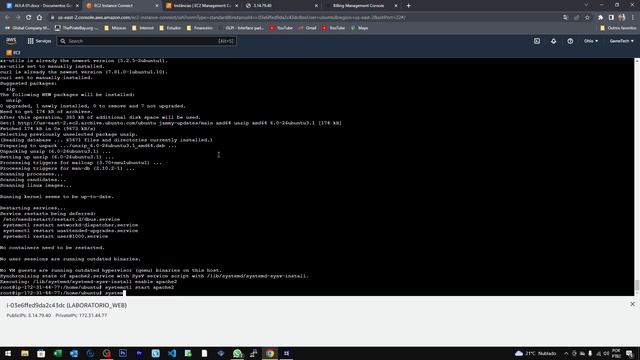640x360 pixels.
Task: Open Photoshop from the taskbar
Action: (123, 353)
